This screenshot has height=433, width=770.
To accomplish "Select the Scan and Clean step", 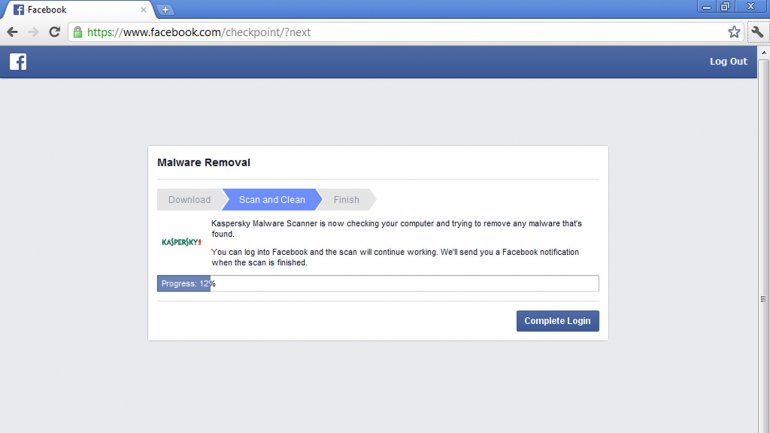I will (272, 200).
